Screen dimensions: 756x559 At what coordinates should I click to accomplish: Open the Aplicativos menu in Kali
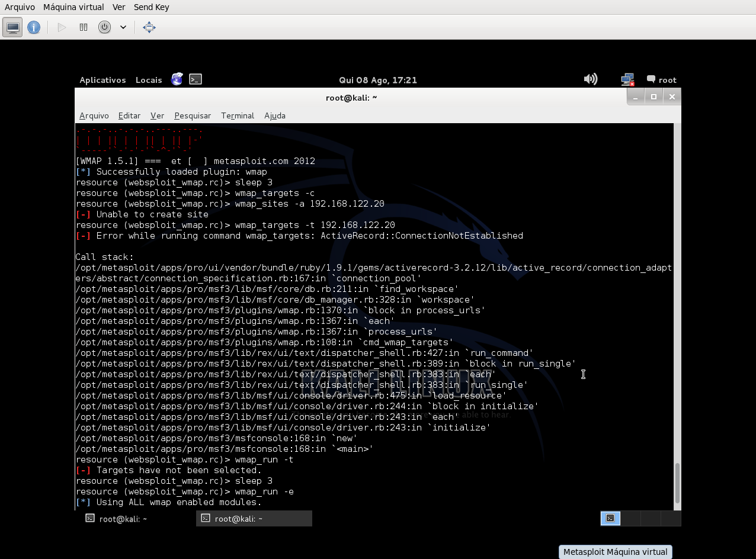(x=102, y=80)
